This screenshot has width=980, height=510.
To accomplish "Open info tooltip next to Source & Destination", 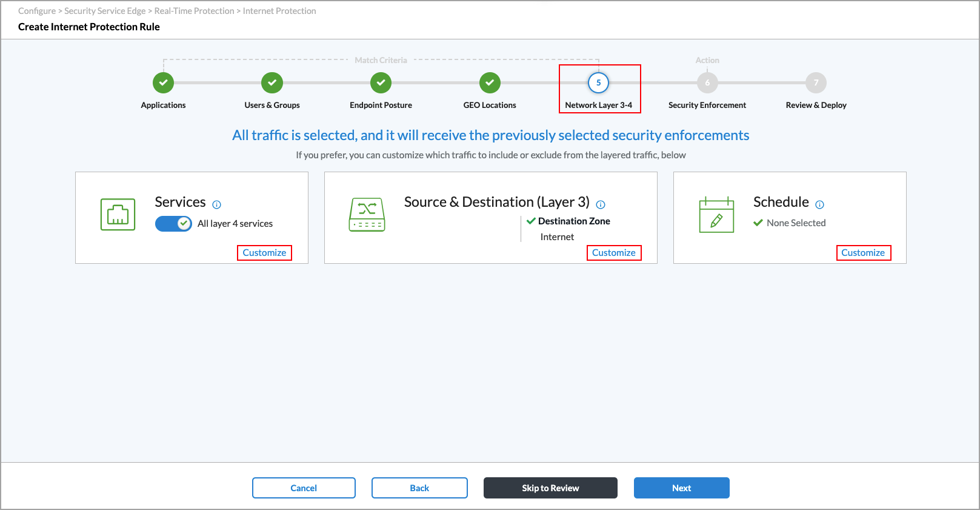I will pos(601,204).
